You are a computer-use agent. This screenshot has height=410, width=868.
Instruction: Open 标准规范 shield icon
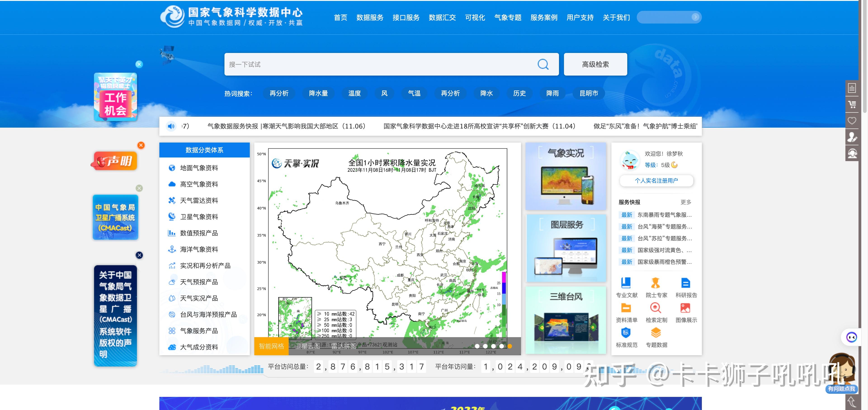tap(626, 333)
